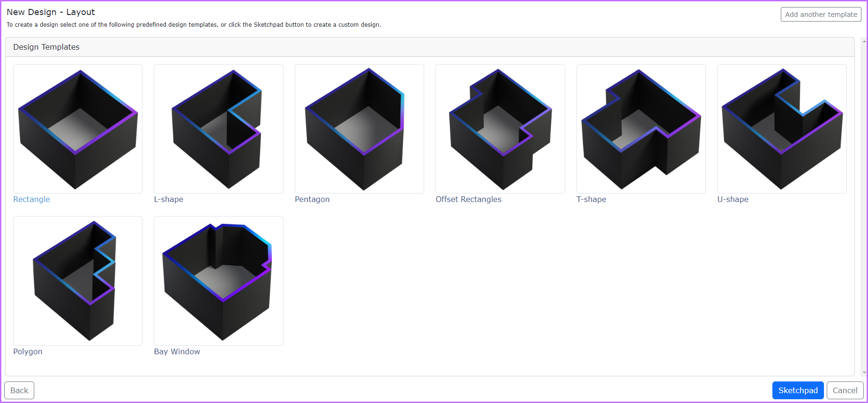Select the U-shape template image
868x403 pixels.
782,129
